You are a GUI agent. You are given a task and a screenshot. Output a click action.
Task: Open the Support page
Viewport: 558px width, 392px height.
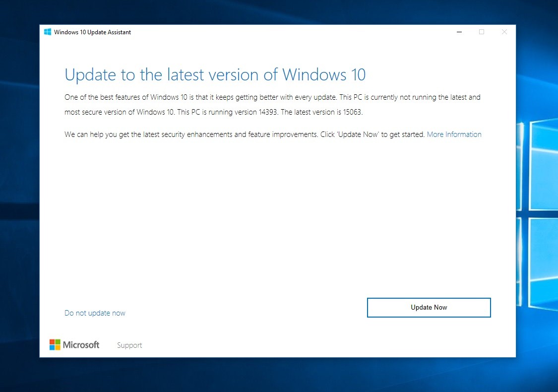coord(129,345)
